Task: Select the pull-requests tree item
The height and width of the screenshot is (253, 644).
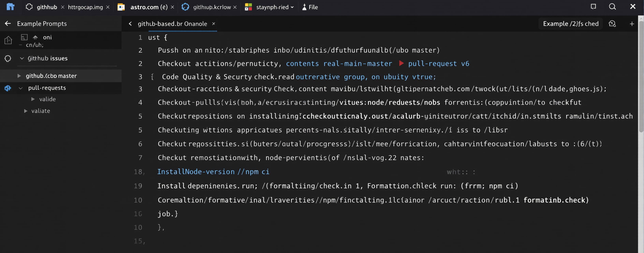Action: pyautogui.click(x=47, y=88)
